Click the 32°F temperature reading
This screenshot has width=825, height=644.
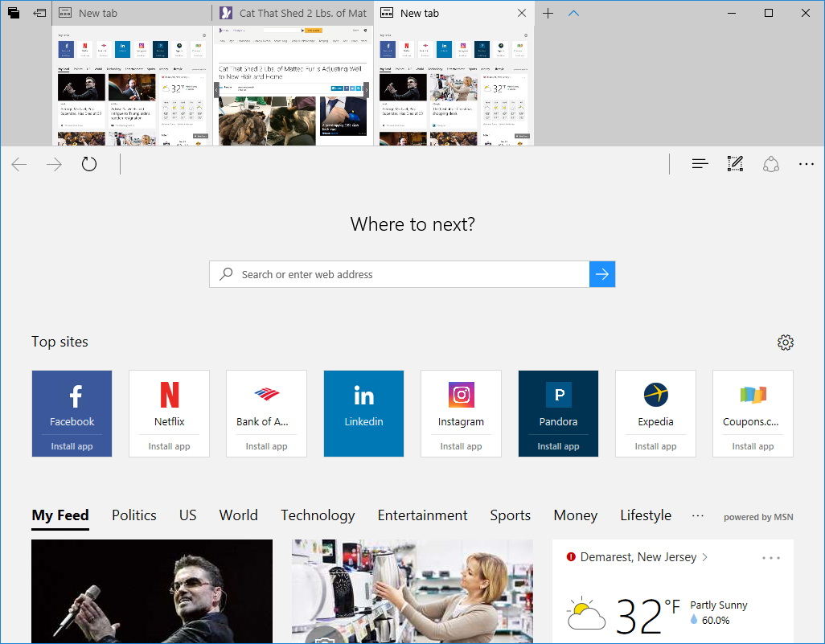coord(648,615)
